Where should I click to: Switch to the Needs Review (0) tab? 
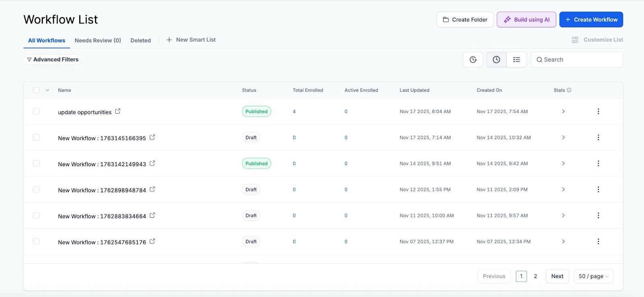98,40
